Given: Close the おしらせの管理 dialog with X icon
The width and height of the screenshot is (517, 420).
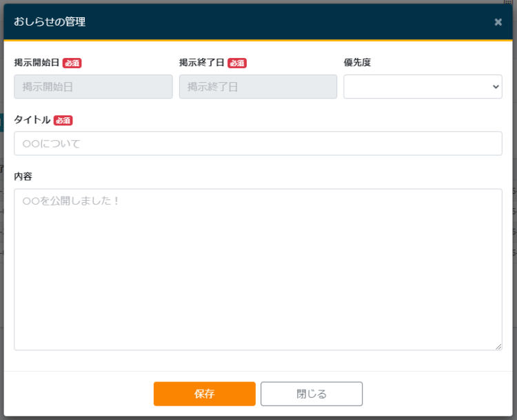Looking at the screenshot, I should coord(498,22).
